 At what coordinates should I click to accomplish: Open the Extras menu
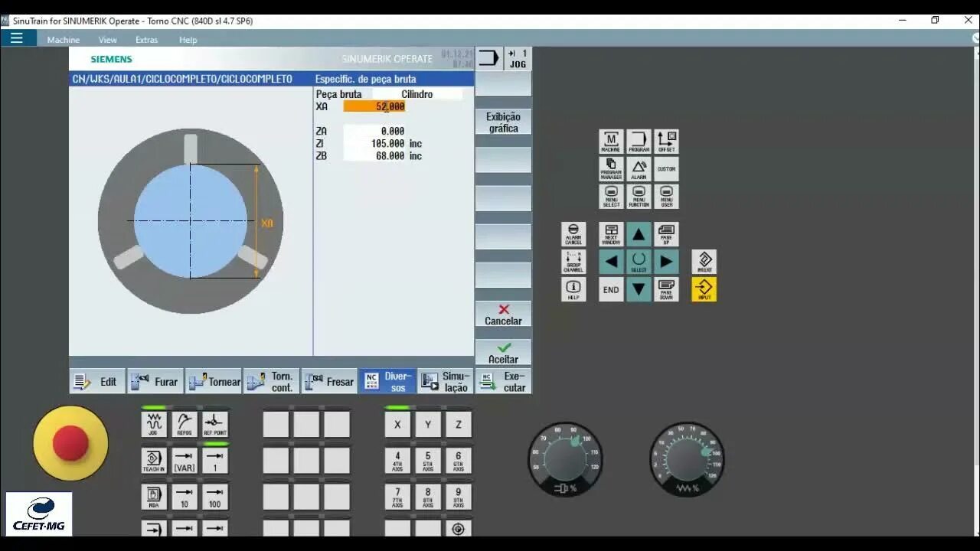[x=146, y=40]
